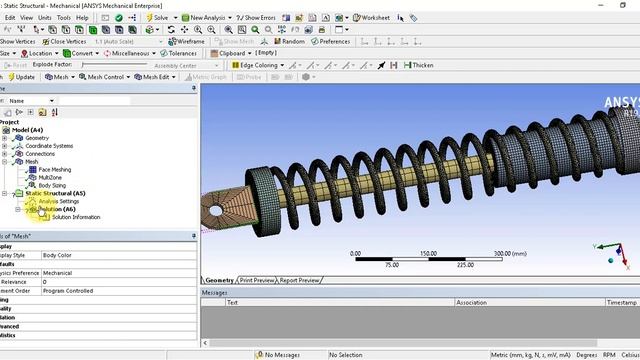Click the tag icon right of Worksheet
640x360 pixels.
click(x=413, y=18)
